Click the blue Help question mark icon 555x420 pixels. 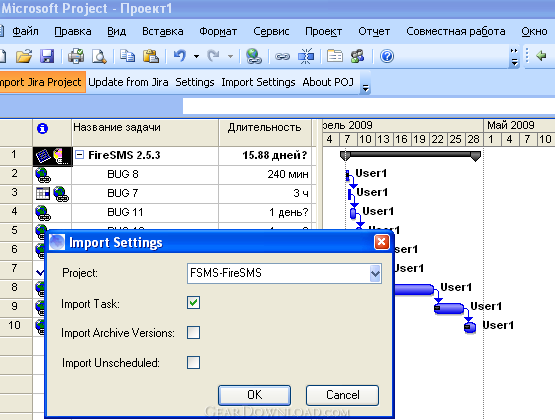click(387, 56)
